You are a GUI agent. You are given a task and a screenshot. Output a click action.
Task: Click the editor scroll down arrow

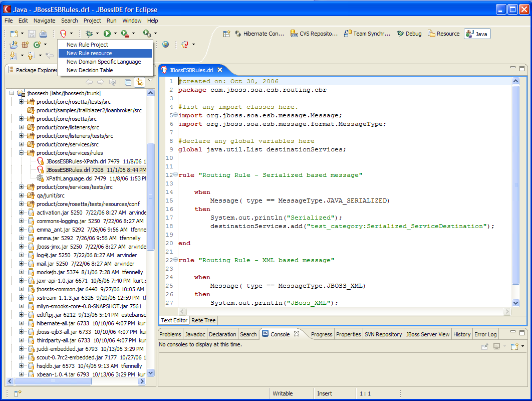pyautogui.click(x=515, y=303)
